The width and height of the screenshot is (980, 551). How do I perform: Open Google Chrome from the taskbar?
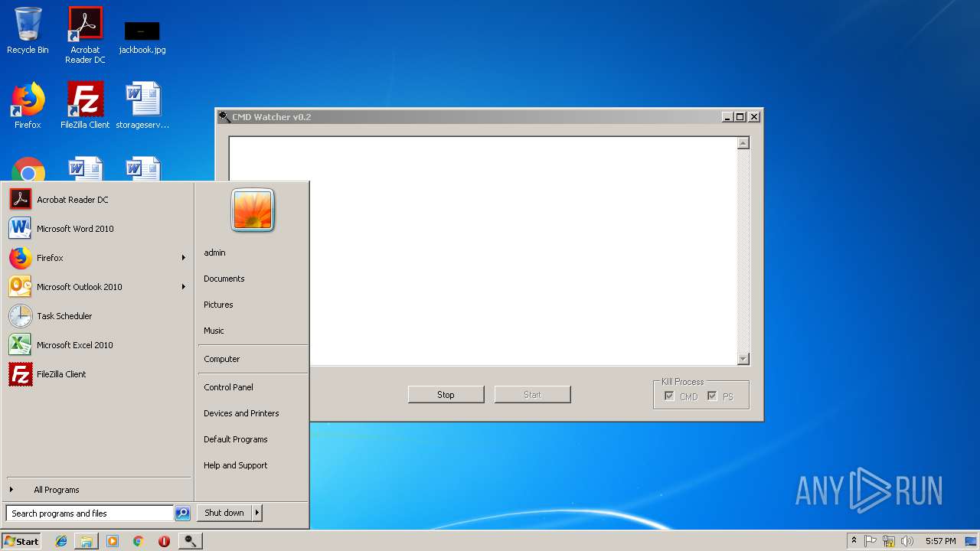[x=138, y=541]
